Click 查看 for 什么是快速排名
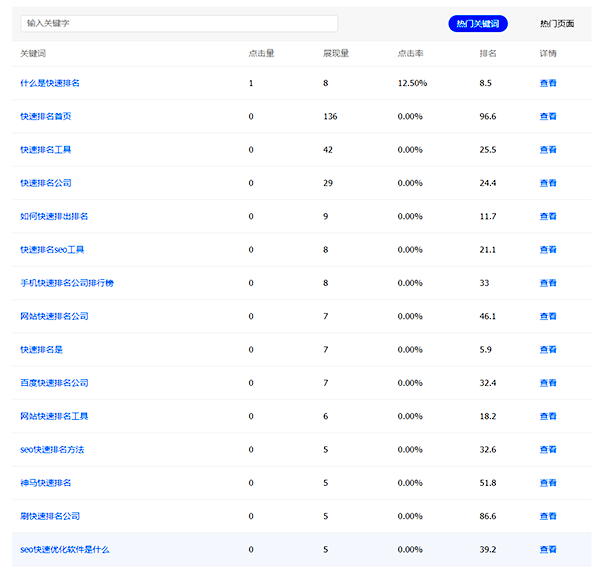The image size is (600, 570). (x=548, y=83)
